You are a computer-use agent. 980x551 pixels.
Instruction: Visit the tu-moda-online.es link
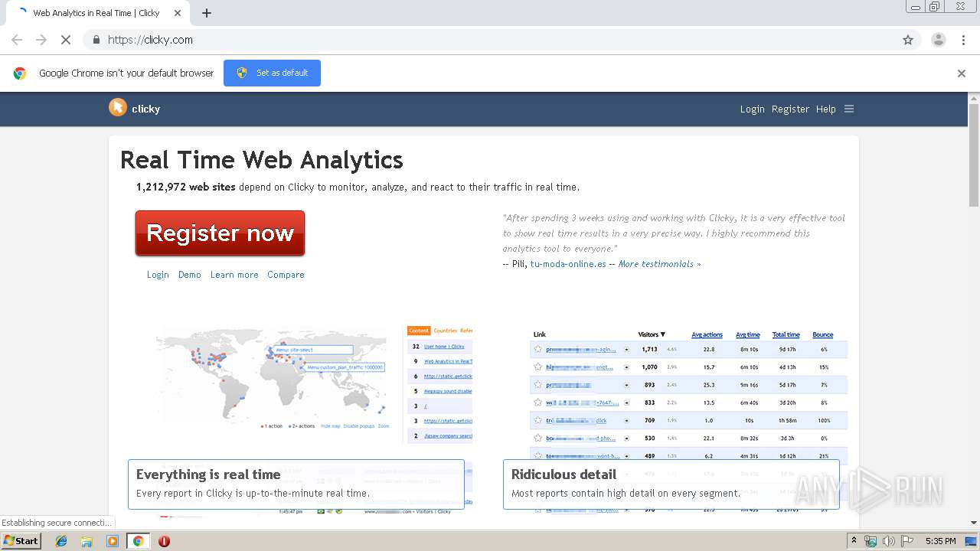click(568, 264)
